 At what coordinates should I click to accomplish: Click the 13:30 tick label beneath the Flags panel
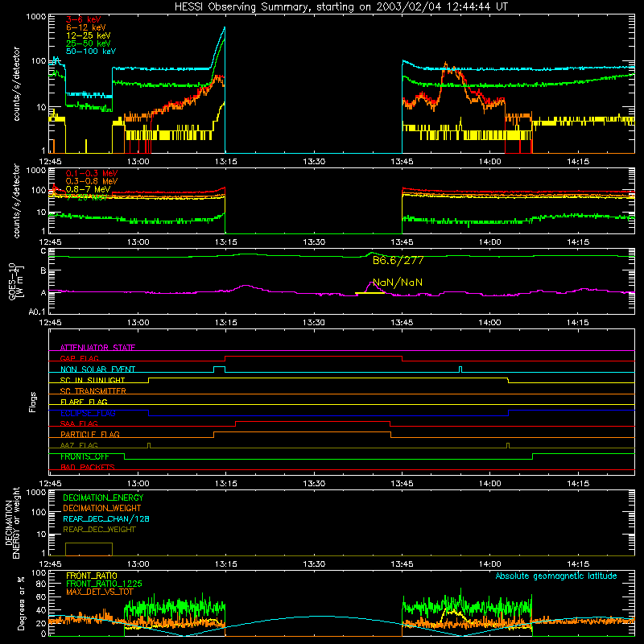(314, 484)
